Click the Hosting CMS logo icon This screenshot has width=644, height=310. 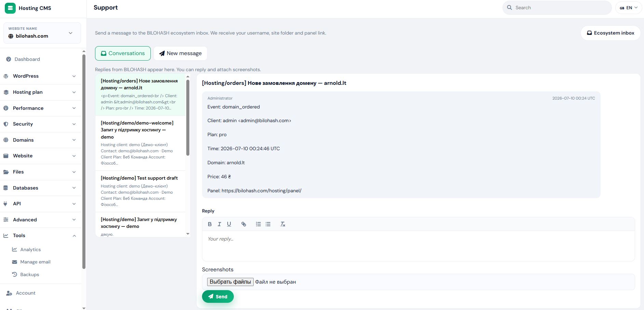10,8
